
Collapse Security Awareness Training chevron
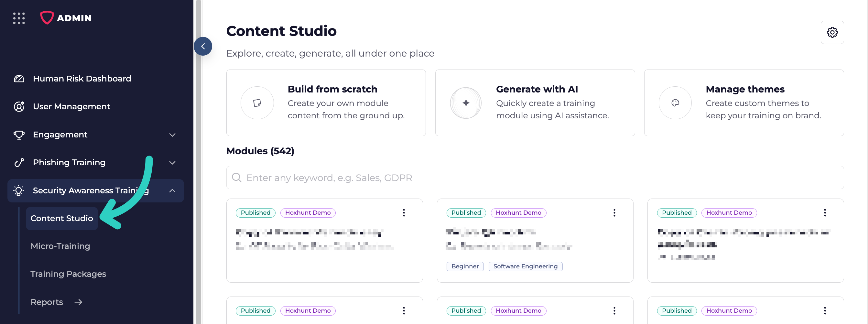(172, 191)
